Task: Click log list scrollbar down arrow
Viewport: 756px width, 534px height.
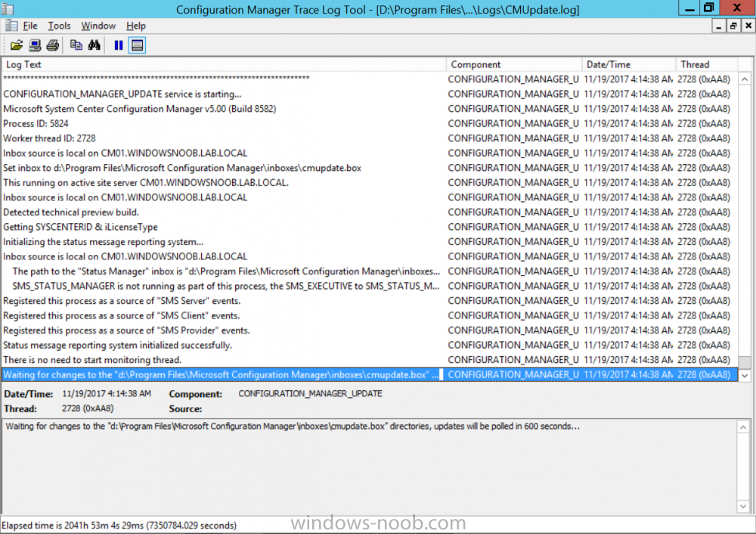Action: click(x=745, y=375)
